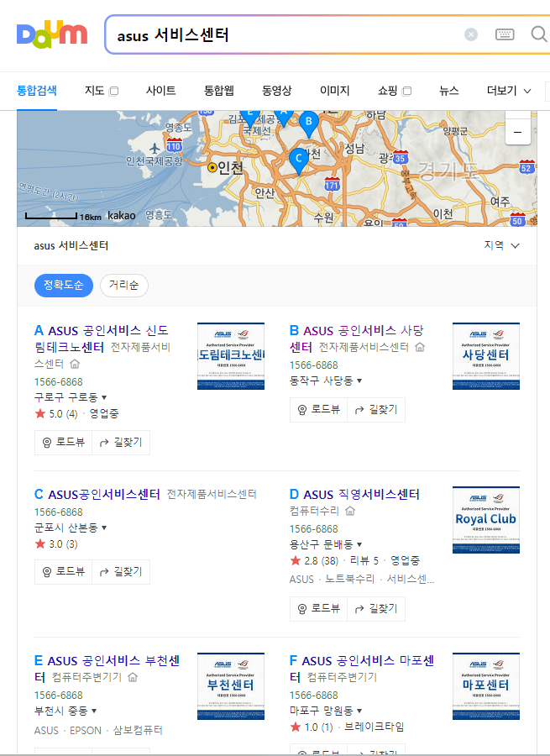The width and height of the screenshot is (550, 756).
Task: Open the 지역 region dropdown
Action: (502, 245)
